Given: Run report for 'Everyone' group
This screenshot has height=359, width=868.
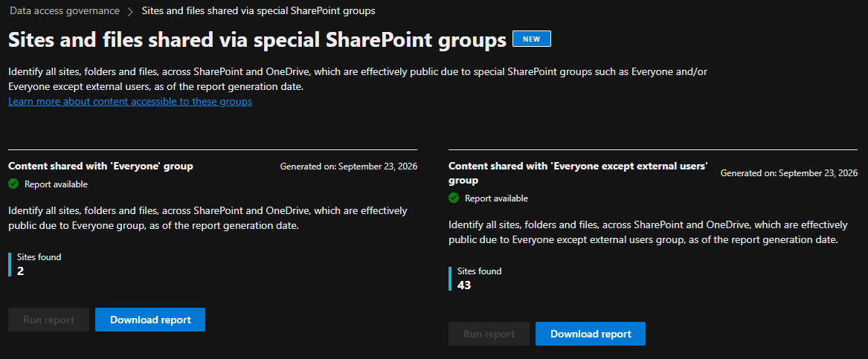Looking at the screenshot, I should coord(48,320).
